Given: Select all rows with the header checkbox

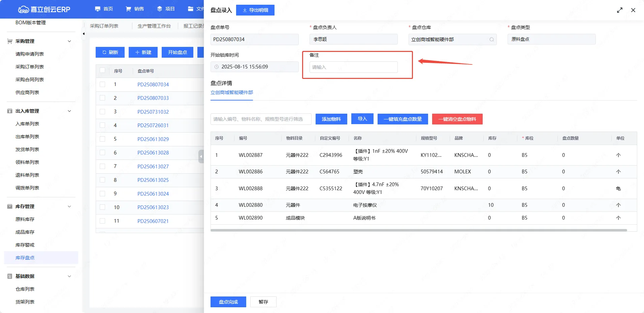Looking at the screenshot, I should (102, 71).
